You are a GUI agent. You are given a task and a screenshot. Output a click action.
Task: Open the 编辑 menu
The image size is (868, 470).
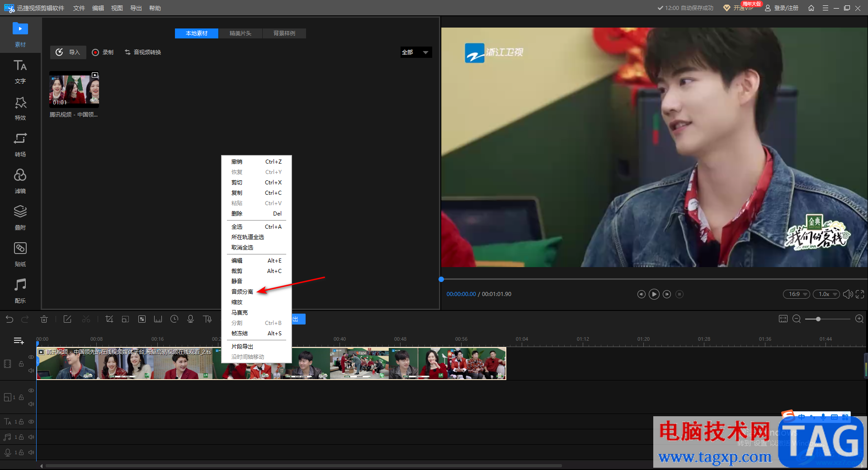(98, 8)
